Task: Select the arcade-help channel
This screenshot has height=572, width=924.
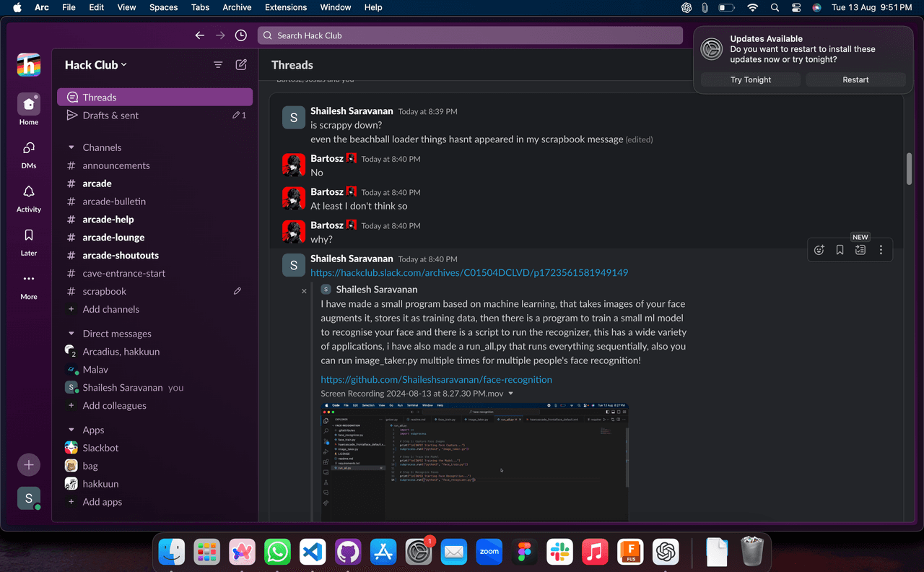Action: click(108, 220)
